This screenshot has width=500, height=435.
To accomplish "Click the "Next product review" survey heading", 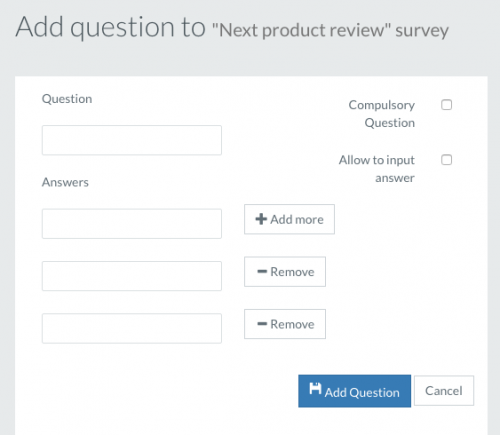I will (330, 31).
